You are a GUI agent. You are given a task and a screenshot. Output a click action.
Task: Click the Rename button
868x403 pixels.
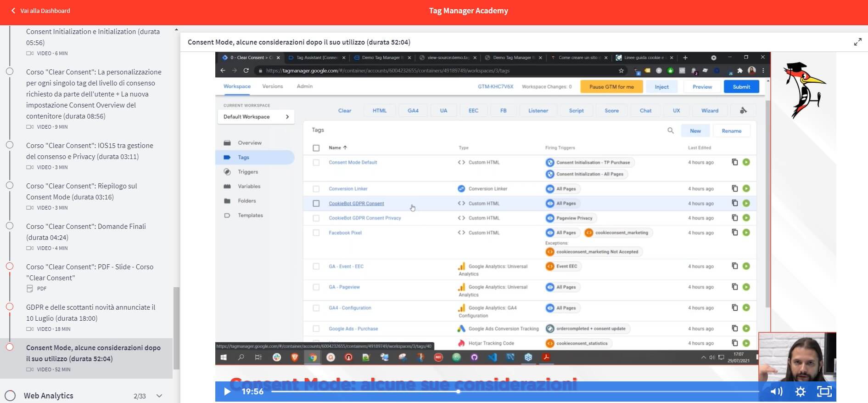point(731,131)
